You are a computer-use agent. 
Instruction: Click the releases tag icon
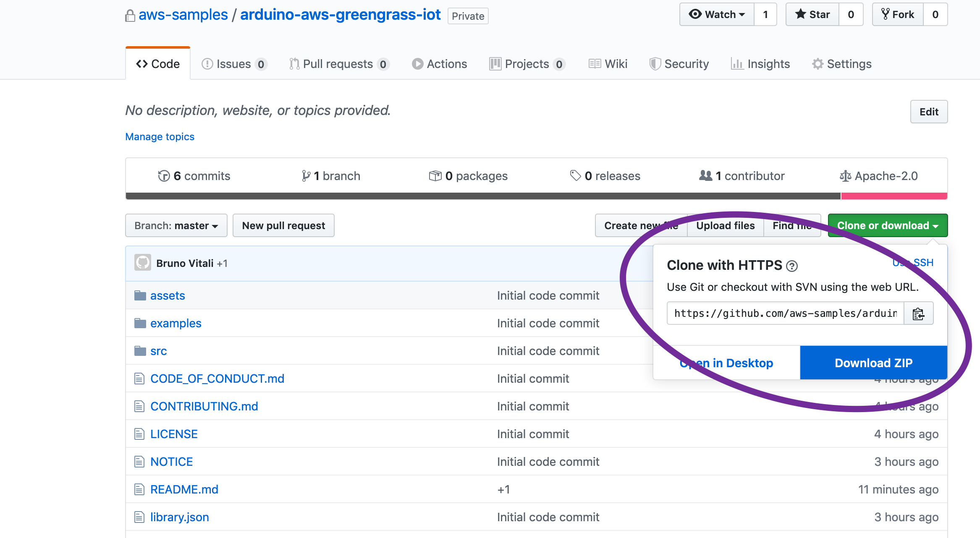pyautogui.click(x=575, y=175)
